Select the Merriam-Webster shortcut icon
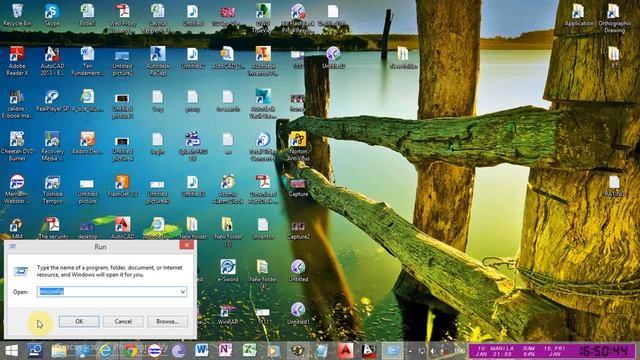The width and height of the screenshot is (640, 360). 17,189
